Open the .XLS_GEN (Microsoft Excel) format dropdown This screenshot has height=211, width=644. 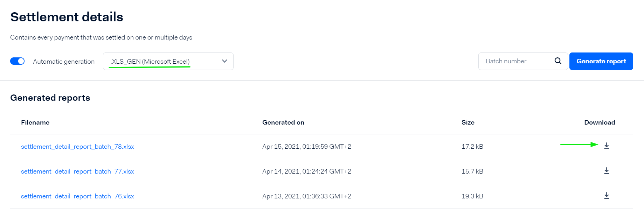pos(161,61)
